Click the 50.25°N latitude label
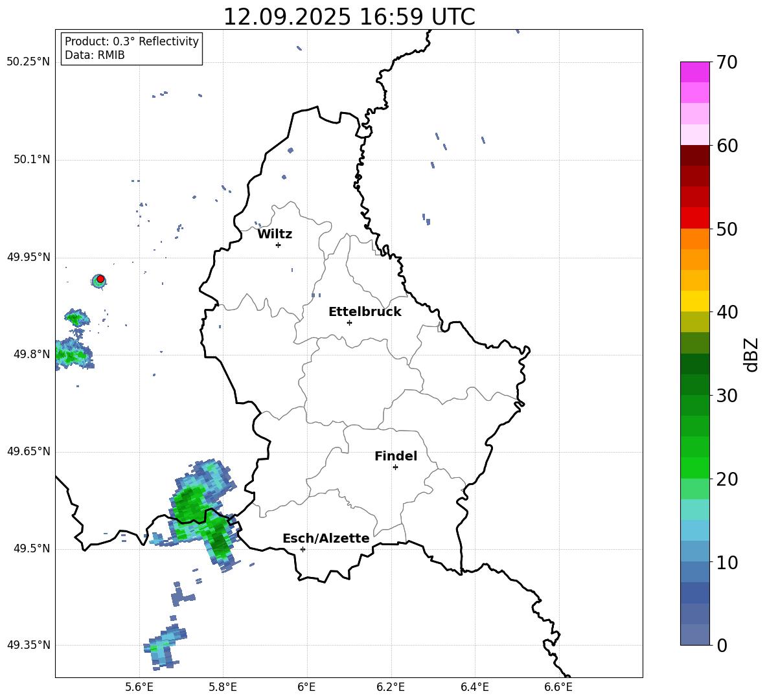 (x=29, y=62)
